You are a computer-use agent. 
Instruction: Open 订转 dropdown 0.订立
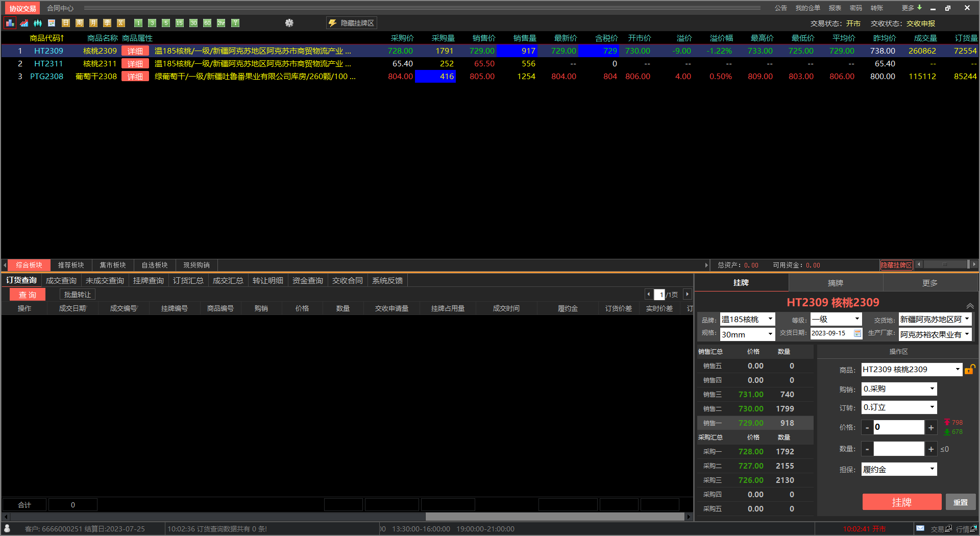899,407
